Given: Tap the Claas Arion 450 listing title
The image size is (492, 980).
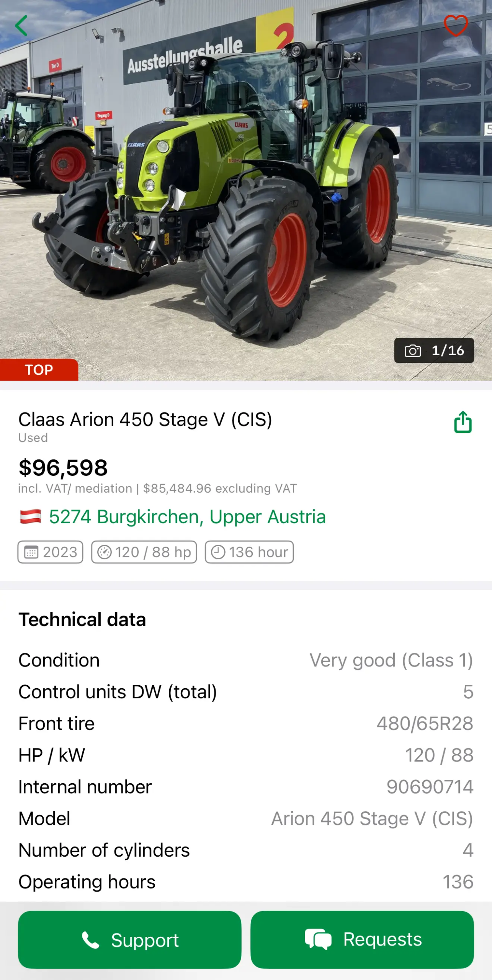Looking at the screenshot, I should click(145, 419).
